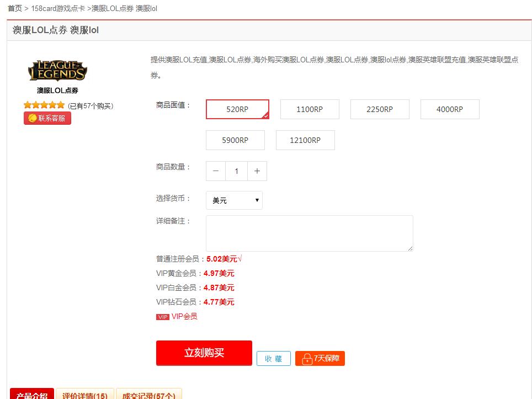Select the 4000RP denomination
This screenshot has width=532, height=399.
coord(450,109)
